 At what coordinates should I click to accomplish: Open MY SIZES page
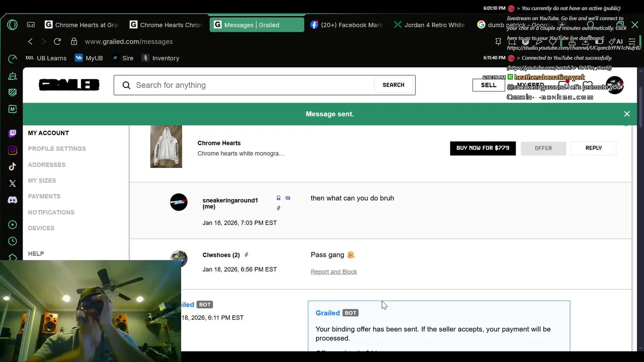click(x=42, y=180)
